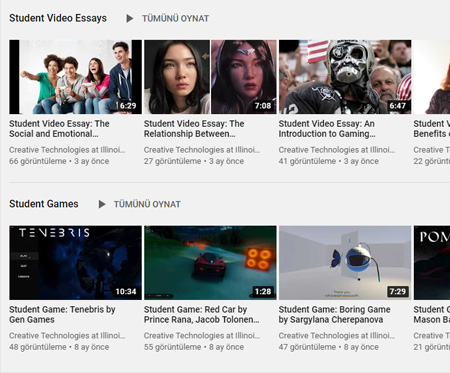Screen dimensions: 450x373
Task: Open channel name under the Relationship Between video
Action: (x=202, y=150)
